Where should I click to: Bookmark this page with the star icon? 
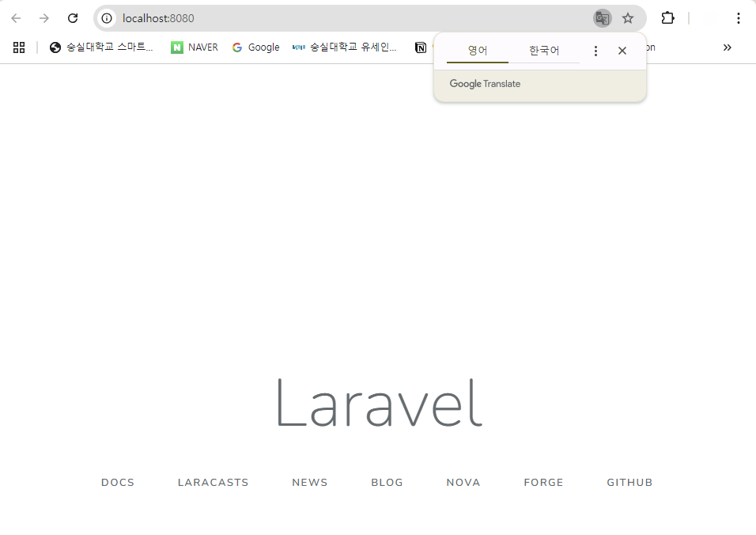pos(628,18)
